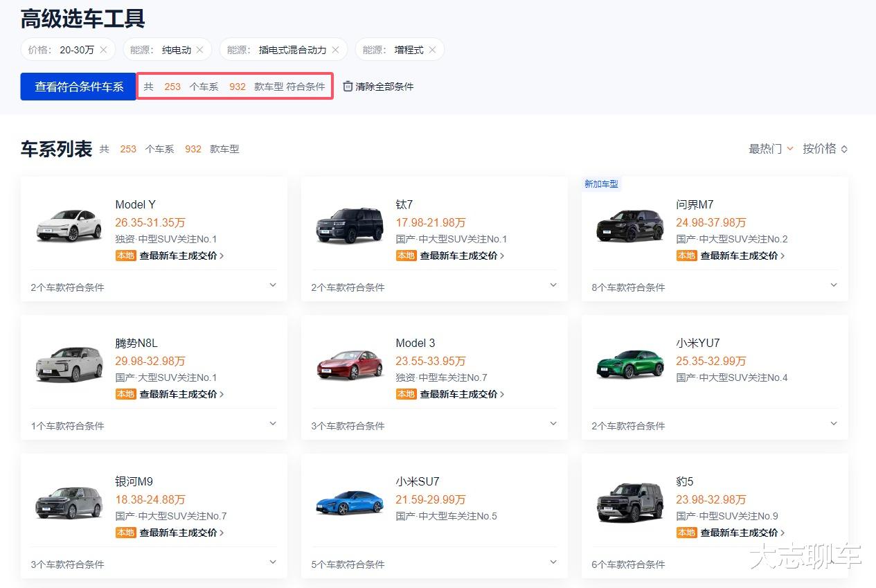
Task: Click the 查看符合条件车系 button
Action: (x=79, y=87)
